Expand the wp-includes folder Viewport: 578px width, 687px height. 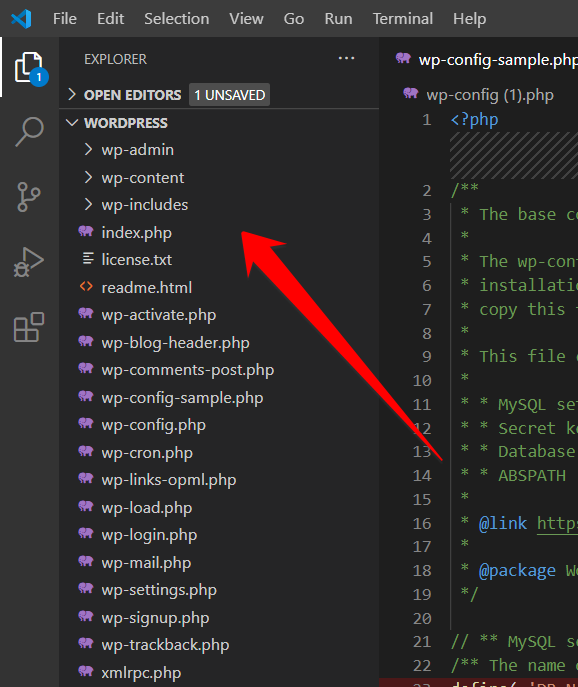(x=88, y=205)
